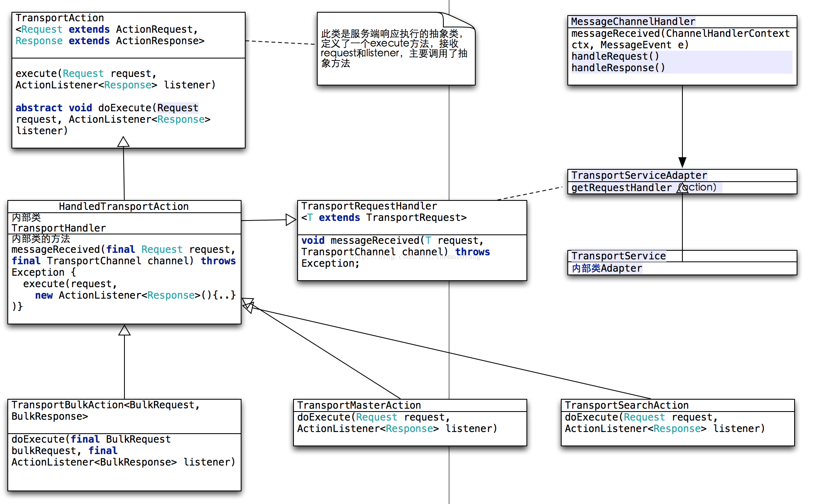Select the handleRequest() method text
This screenshot has height=504, width=822.
615,56
